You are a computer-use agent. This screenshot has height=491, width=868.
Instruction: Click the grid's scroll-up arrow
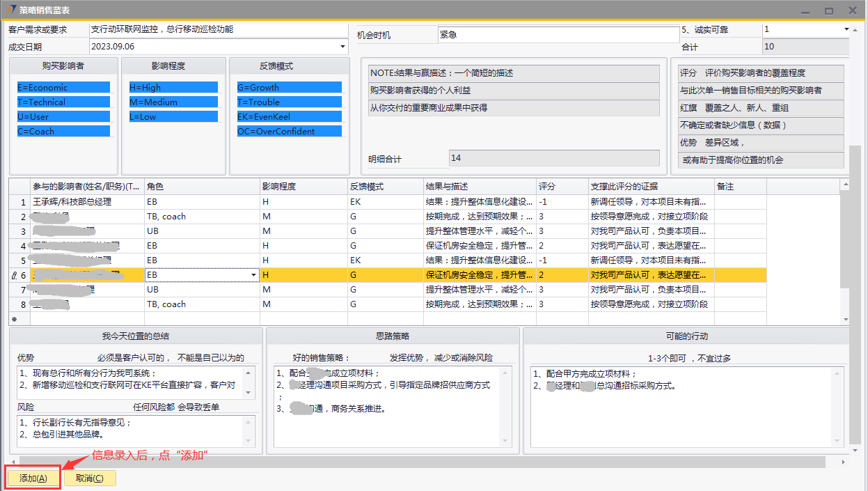click(x=845, y=186)
